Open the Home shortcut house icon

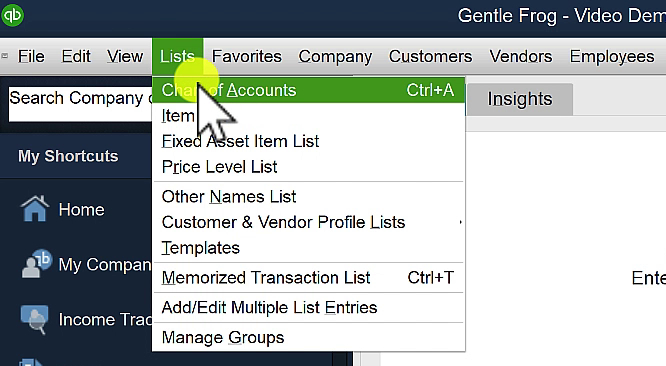pyautogui.click(x=34, y=208)
